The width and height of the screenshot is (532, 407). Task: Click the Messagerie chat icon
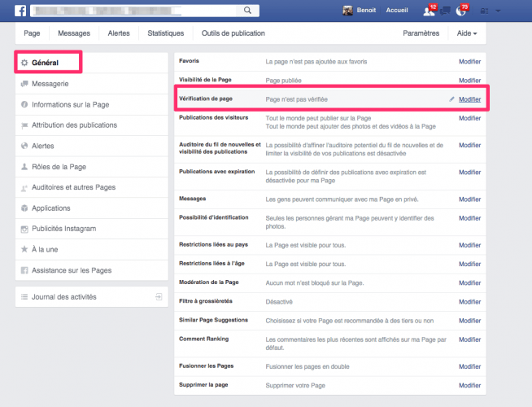point(24,84)
